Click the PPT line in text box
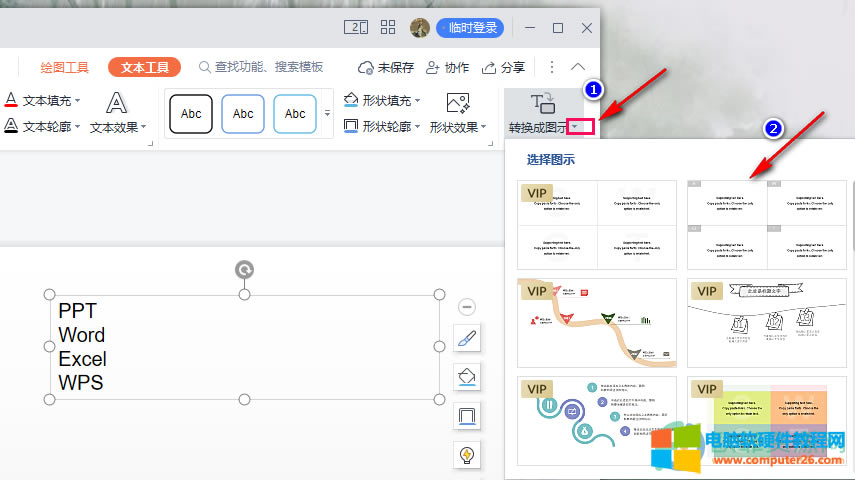Screen dimensions: 855x480 click(77, 311)
